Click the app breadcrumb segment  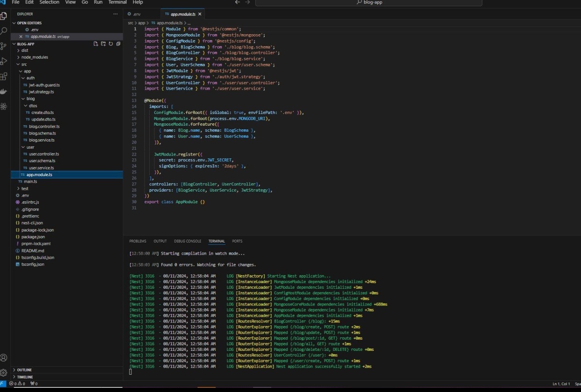(x=142, y=22)
